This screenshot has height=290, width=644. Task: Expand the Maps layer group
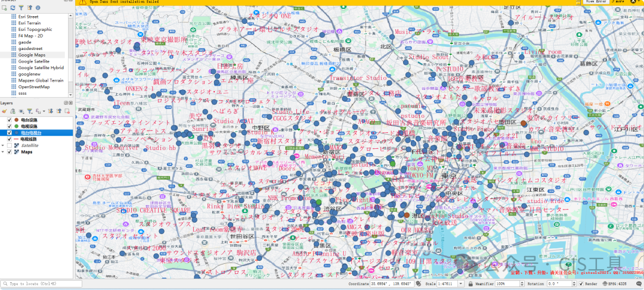point(3,152)
